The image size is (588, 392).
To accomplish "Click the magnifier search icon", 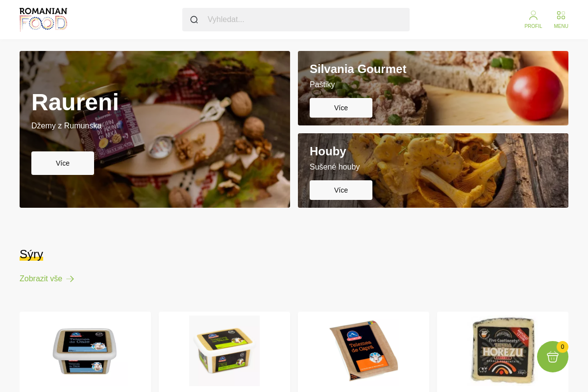I will coord(194,20).
